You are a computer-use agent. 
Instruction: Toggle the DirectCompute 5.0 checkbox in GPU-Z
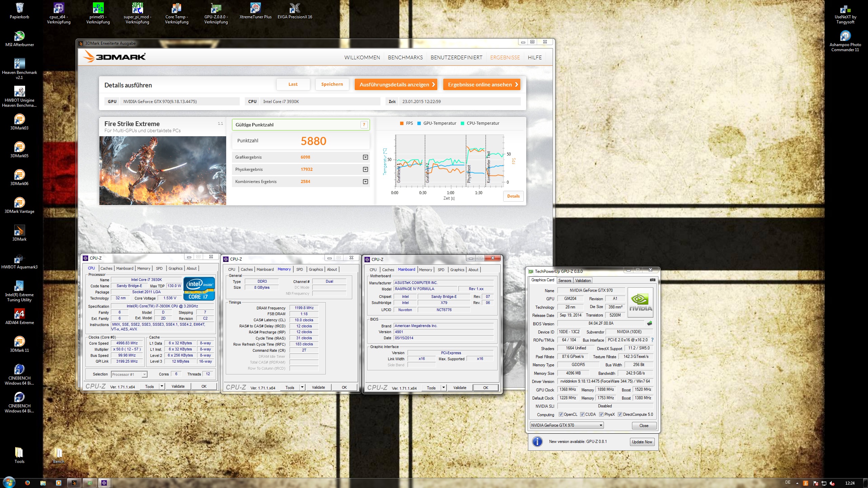click(x=620, y=414)
